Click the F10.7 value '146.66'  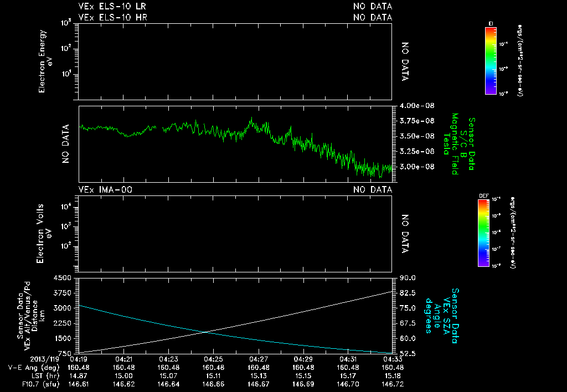click(213, 384)
